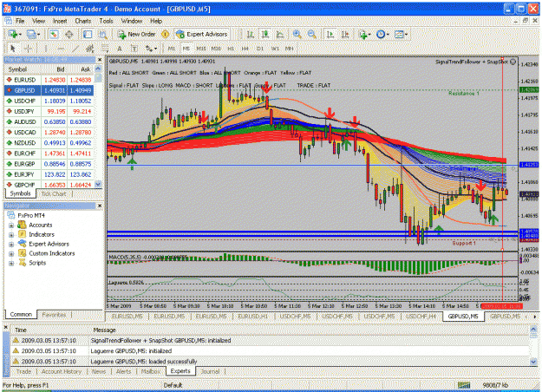542x392 pixels.
Task: Switch chart to D1 timeframe
Action: tap(260, 49)
